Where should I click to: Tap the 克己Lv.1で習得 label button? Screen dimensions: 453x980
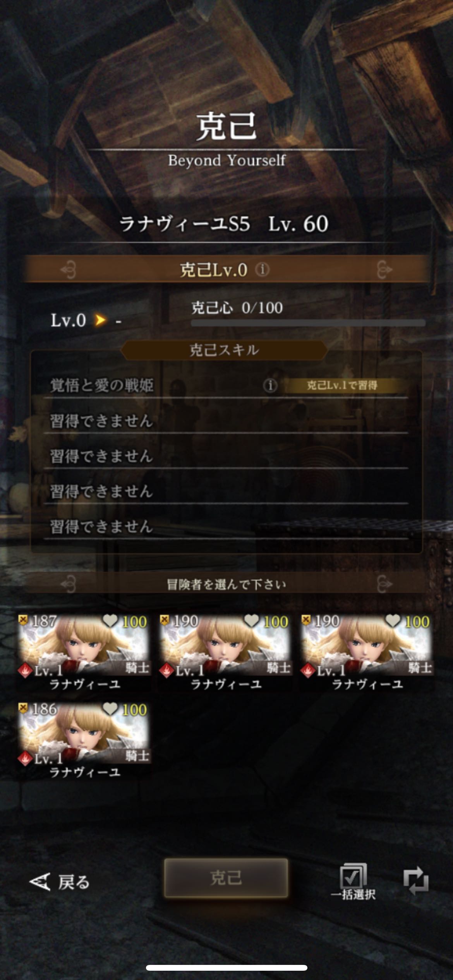342,385
